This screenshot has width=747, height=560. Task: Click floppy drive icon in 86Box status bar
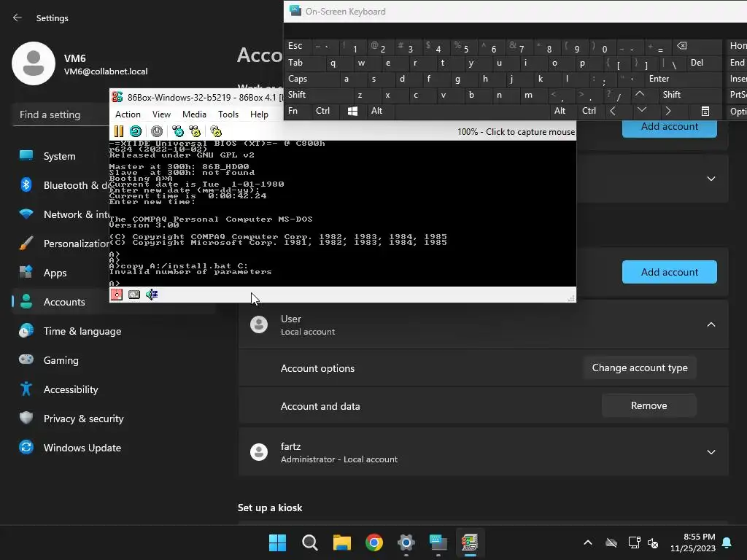click(x=117, y=295)
